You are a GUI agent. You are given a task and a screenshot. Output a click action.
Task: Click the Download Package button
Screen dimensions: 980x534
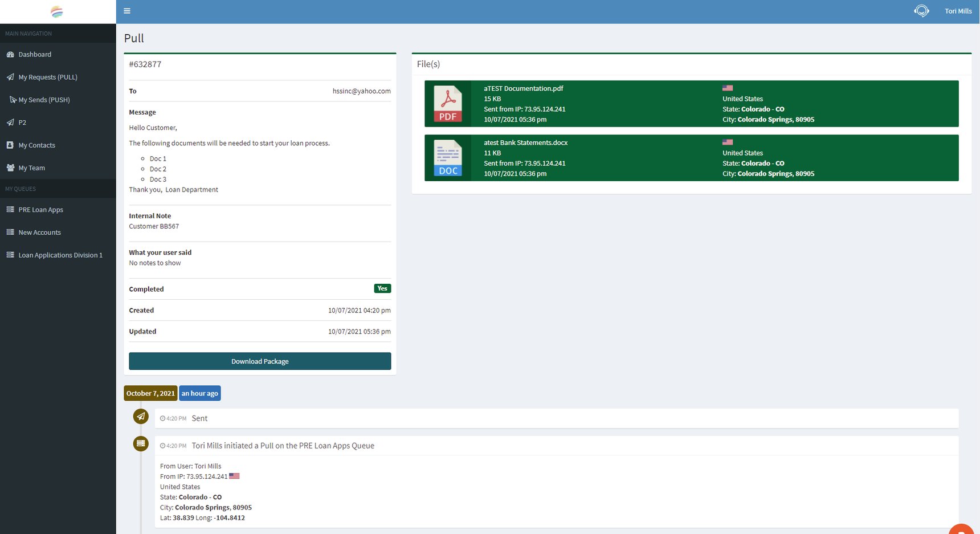coord(260,361)
